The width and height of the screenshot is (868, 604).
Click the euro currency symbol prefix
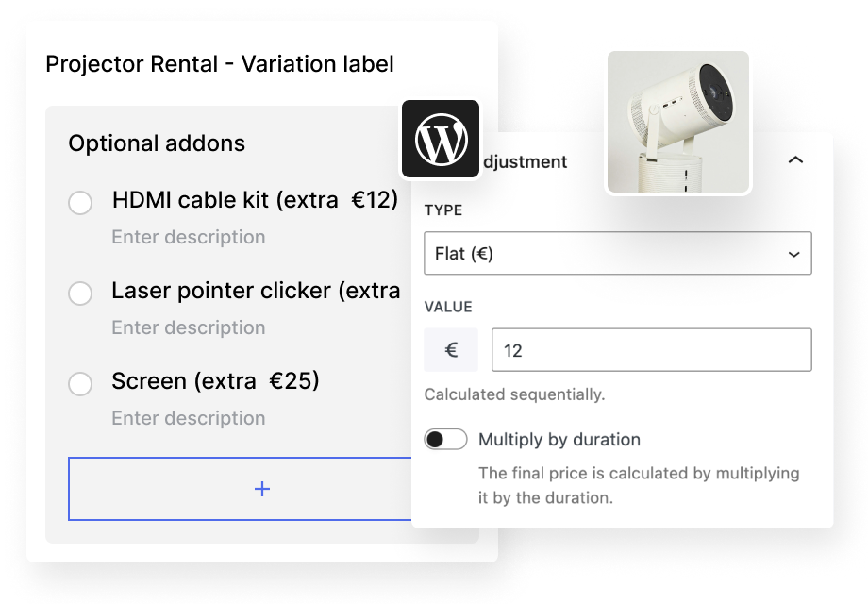tap(451, 350)
